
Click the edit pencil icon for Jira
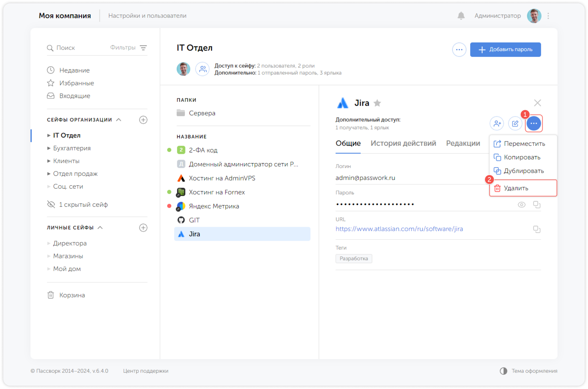pos(515,123)
